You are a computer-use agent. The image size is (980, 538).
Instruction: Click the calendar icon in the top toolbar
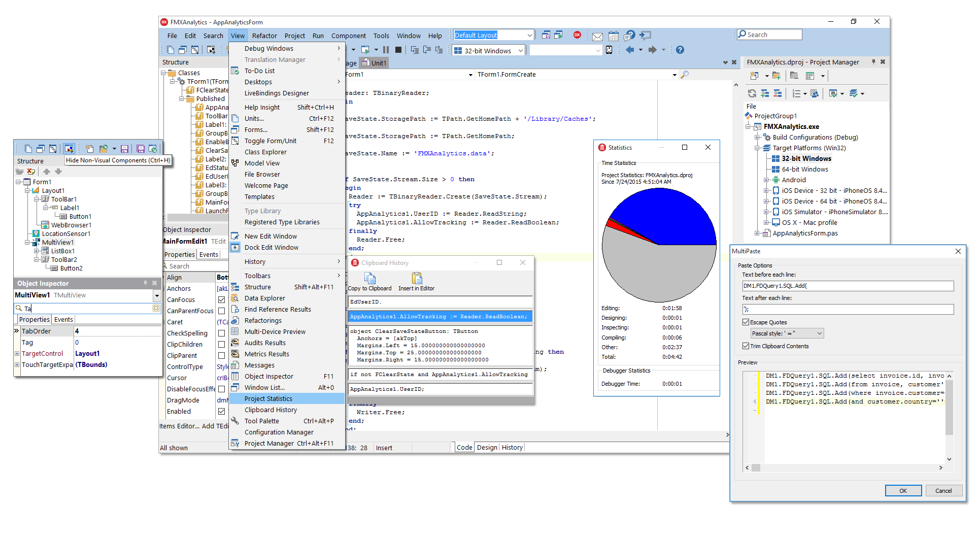point(614,36)
